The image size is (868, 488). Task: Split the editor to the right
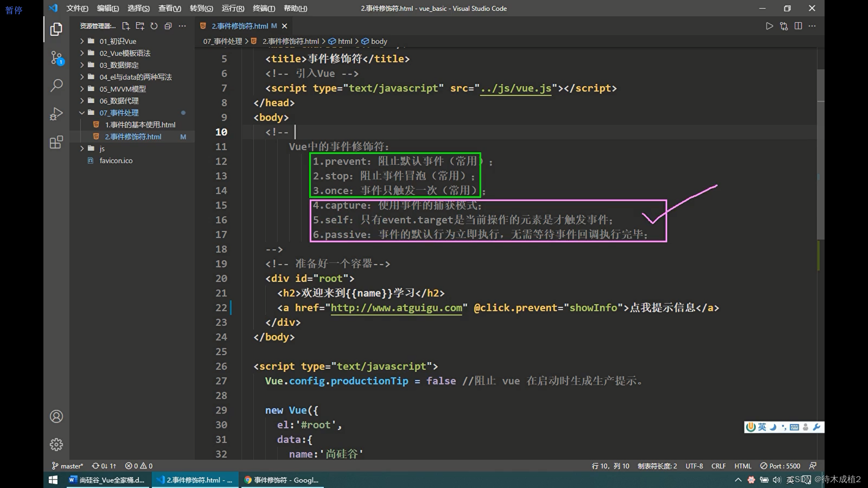tap(798, 26)
